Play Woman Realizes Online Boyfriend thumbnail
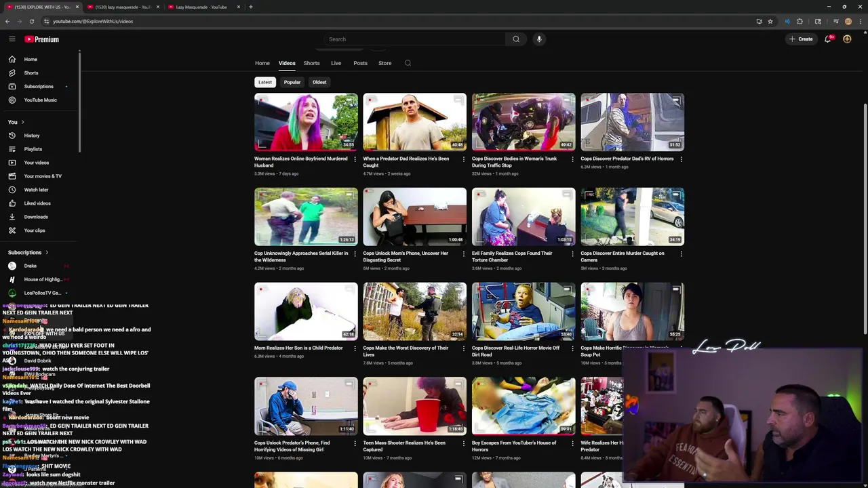 coord(306,122)
